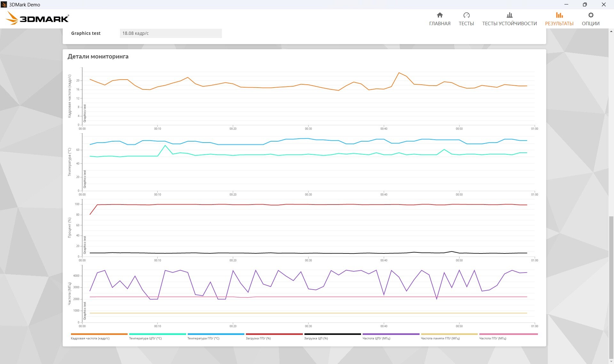Toggle the Загрузка ГПУ red legend swatch

(x=274, y=334)
